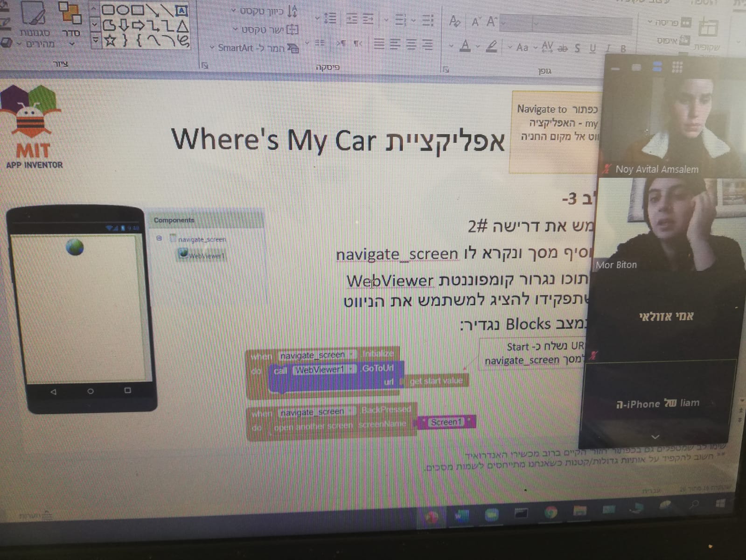This screenshot has height=560, width=746.
Task: Click the Screen1 block in diagram
Action: pos(446,422)
